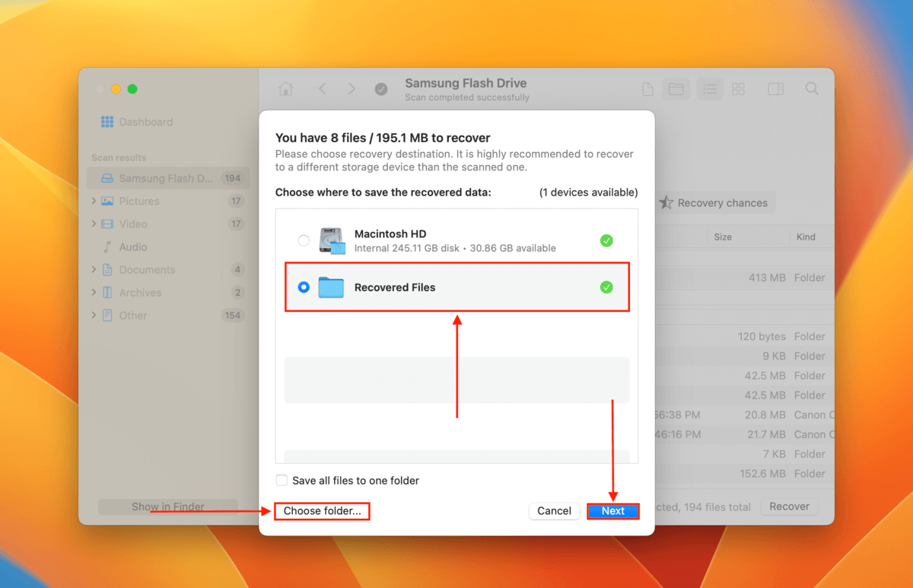Screen dimensions: 913x588
Task: Enable Save all files to one folder
Action: [282, 481]
